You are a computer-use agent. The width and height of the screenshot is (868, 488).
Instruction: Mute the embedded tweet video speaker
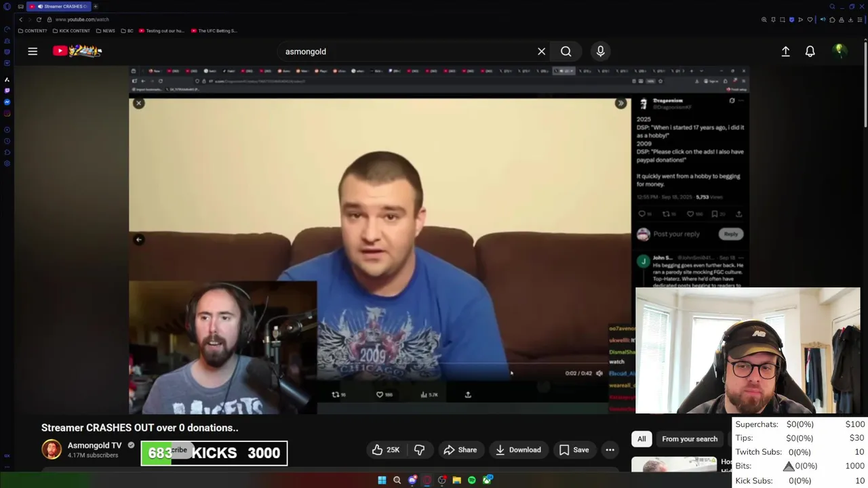(599, 373)
